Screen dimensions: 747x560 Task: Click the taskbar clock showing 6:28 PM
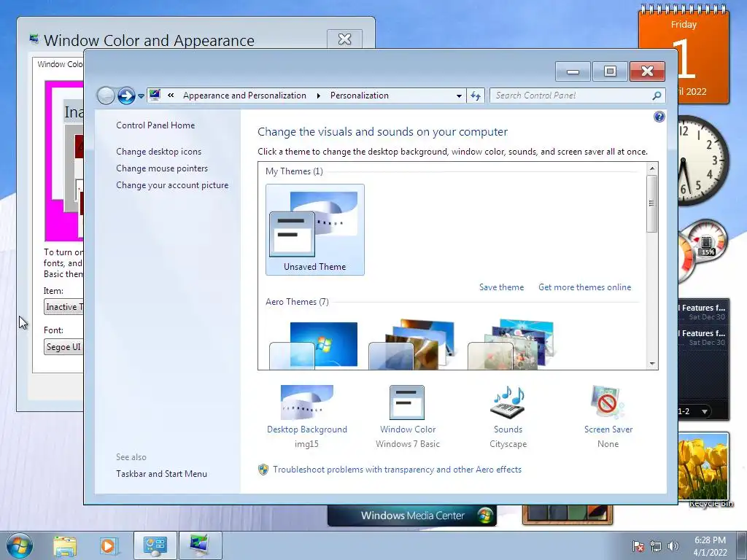pos(710,545)
